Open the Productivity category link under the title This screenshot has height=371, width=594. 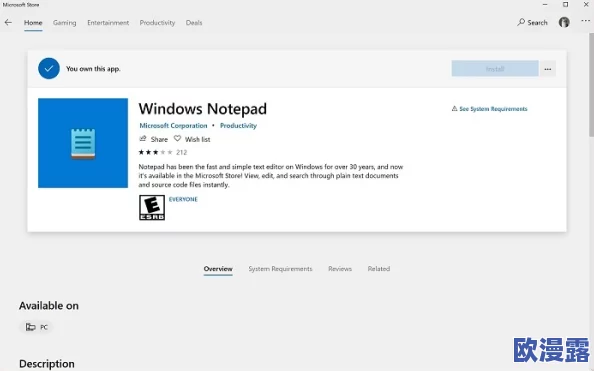[238, 125]
